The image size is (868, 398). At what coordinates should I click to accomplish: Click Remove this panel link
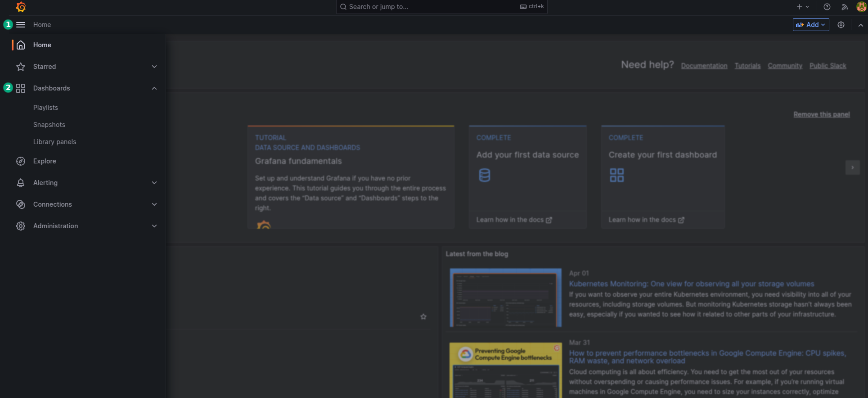(x=822, y=114)
